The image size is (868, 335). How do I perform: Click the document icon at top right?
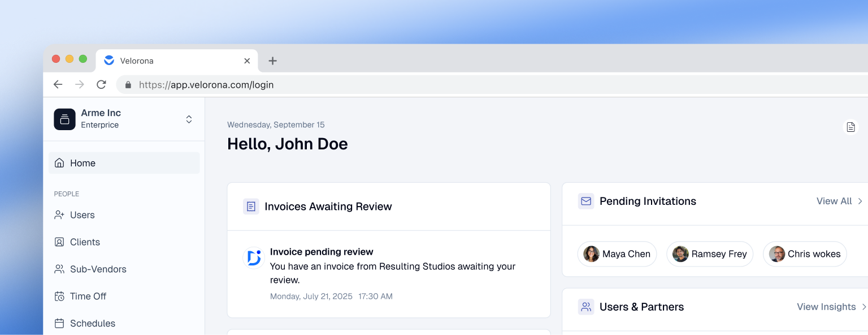850,127
